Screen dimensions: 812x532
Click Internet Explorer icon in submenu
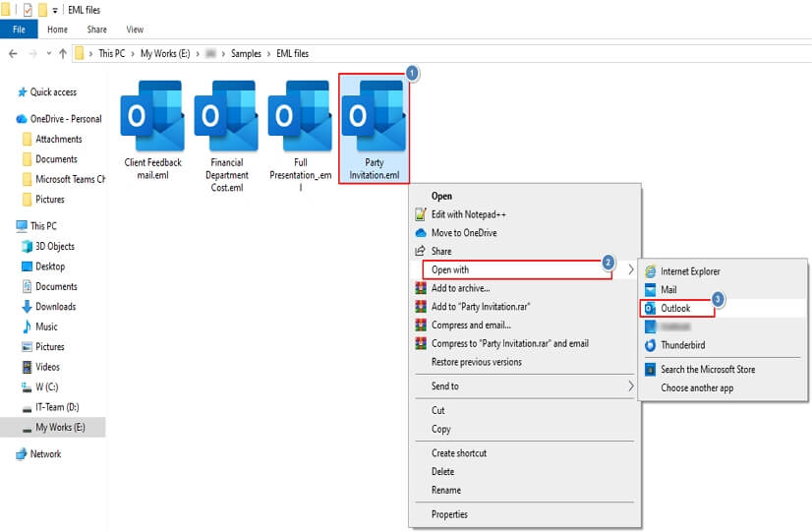[x=651, y=271]
